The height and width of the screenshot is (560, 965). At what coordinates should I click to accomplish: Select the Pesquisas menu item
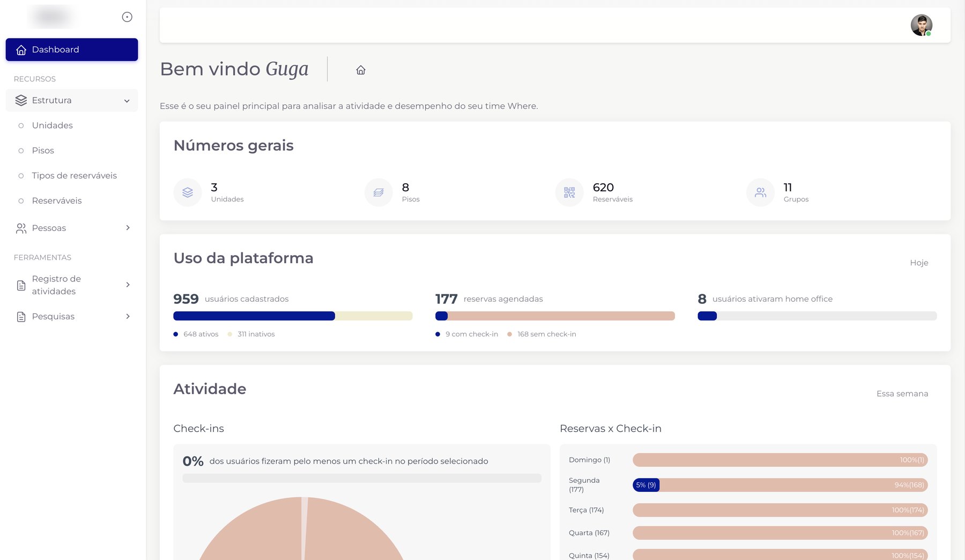[72, 316]
